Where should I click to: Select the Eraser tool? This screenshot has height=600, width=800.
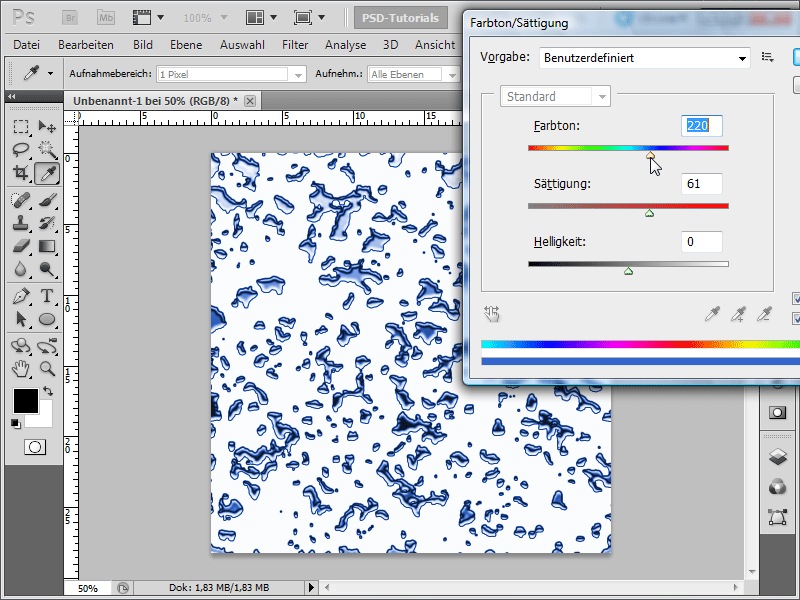pos(21,246)
